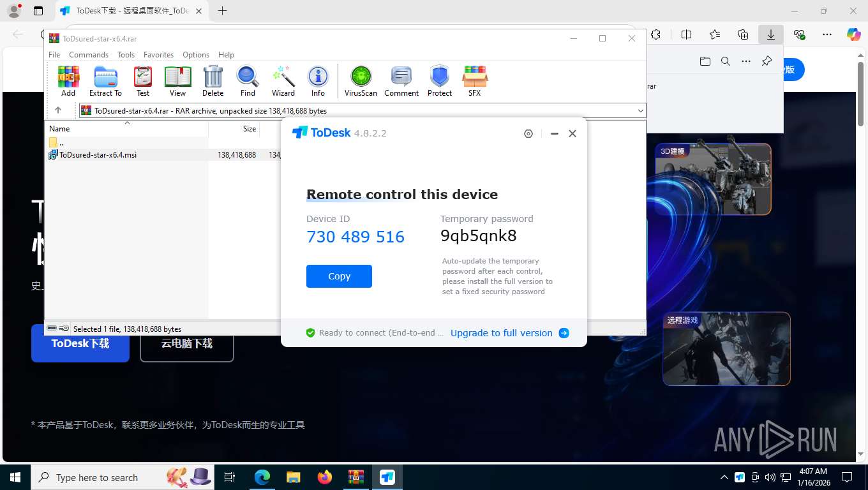The width and height of the screenshot is (868, 490).
Task: Open the 远程游戏 thumbnail card
Action: 726,349
